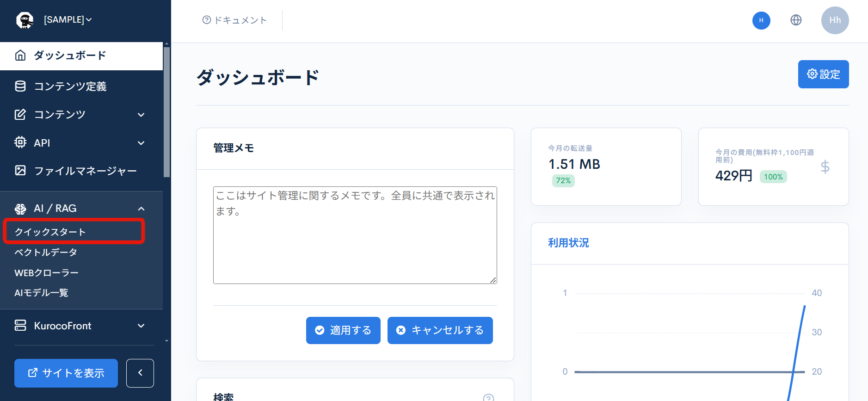Click the chip icon next to API
The height and width of the screenshot is (401, 868).
[20, 142]
